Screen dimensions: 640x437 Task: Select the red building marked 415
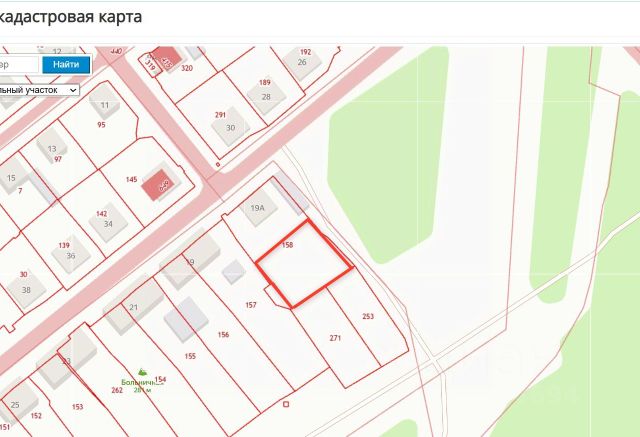pos(166,58)
